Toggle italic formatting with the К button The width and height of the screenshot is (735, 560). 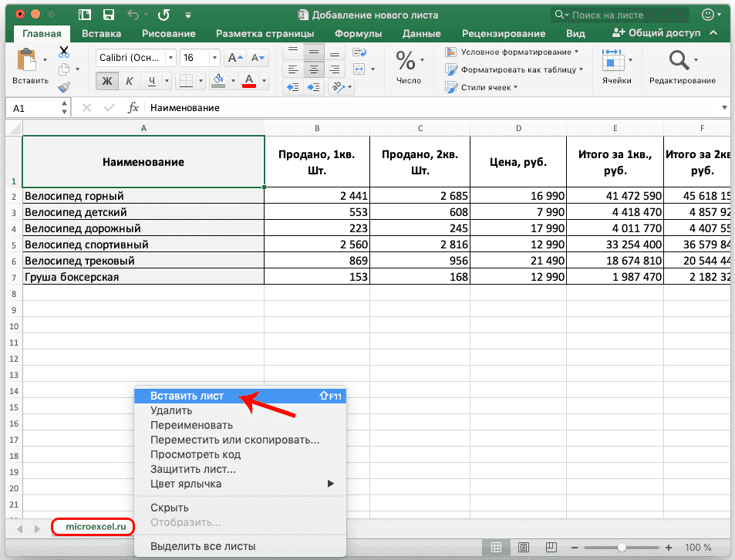pyautogui.click(x=129, y=80)
